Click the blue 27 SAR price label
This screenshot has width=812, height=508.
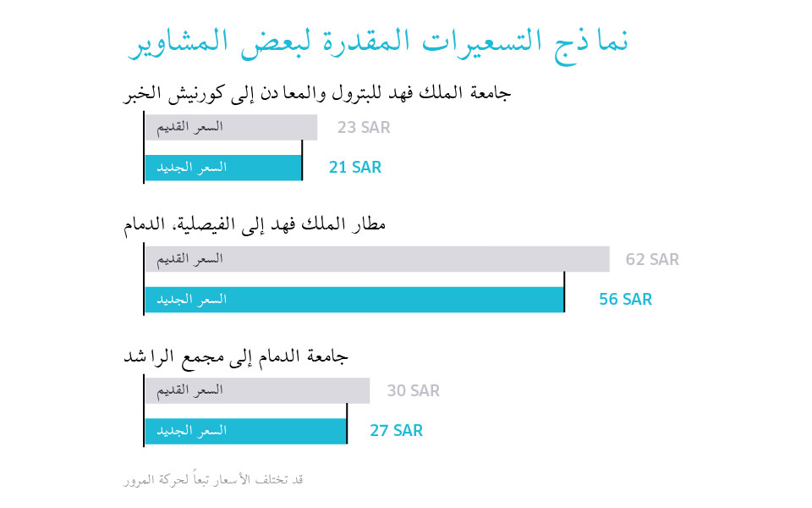click(396, 431)
